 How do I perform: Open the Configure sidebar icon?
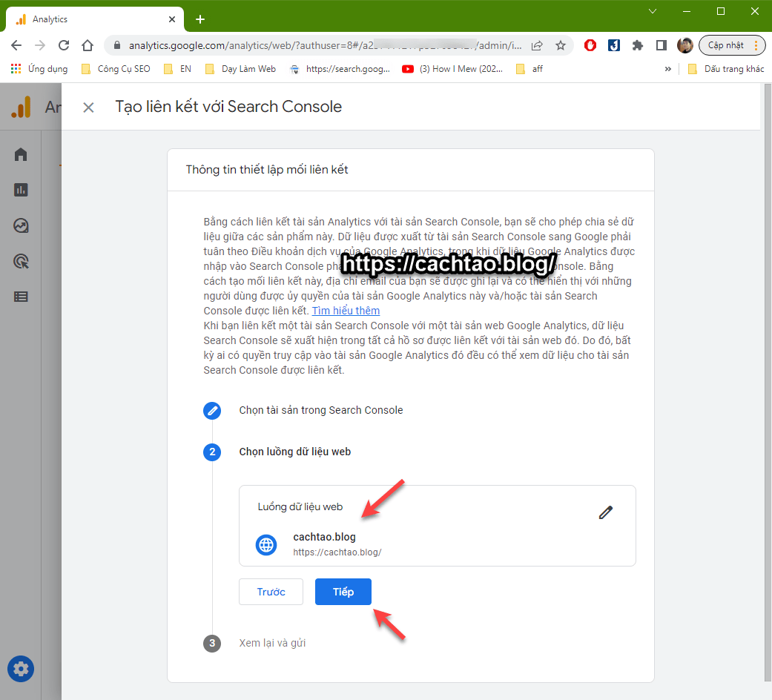click(x=21, y=297)
